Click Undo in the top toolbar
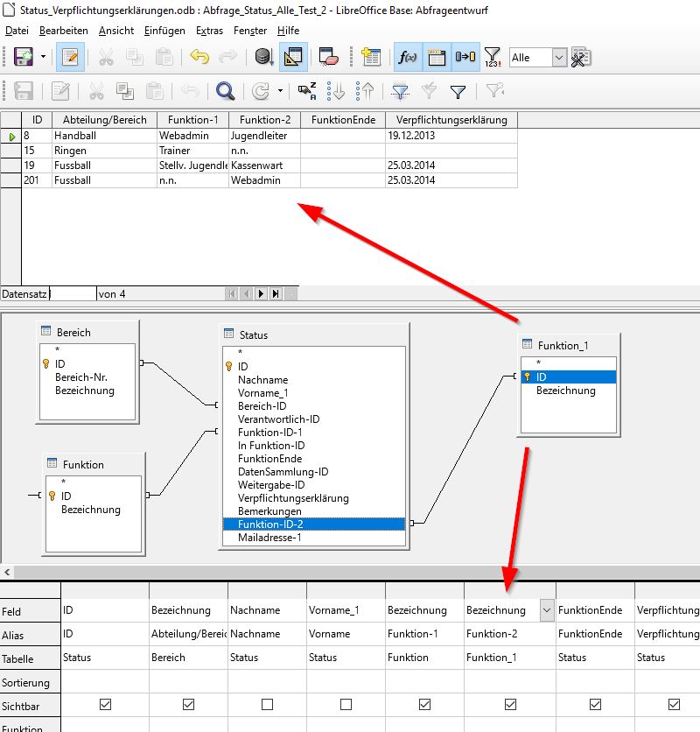 pos(199,57)
